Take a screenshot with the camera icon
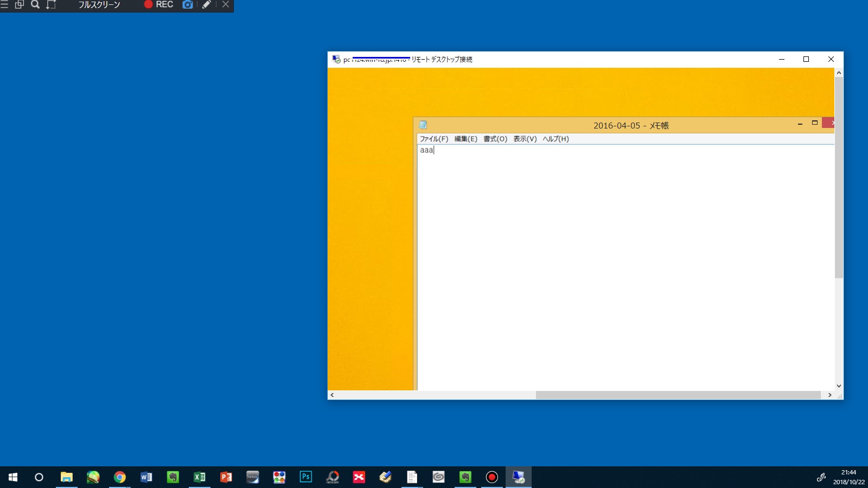 coord(188,5)
